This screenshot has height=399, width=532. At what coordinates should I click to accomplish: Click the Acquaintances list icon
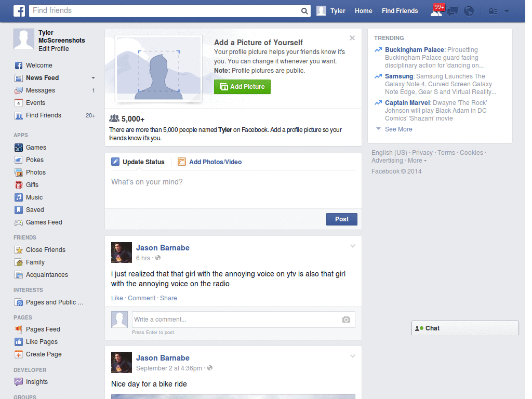[19, 275]
